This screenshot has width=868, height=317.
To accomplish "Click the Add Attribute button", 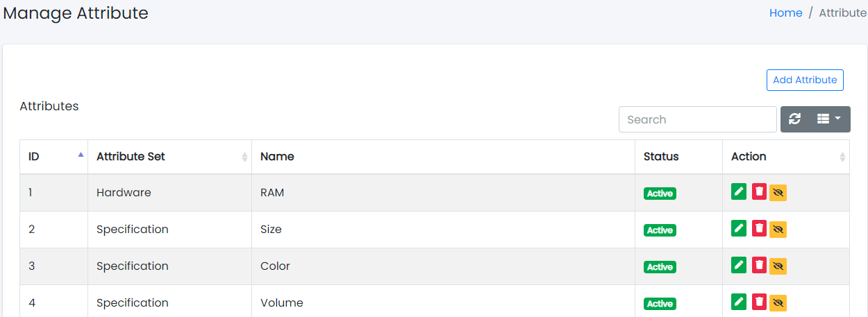I will point(805,80).
